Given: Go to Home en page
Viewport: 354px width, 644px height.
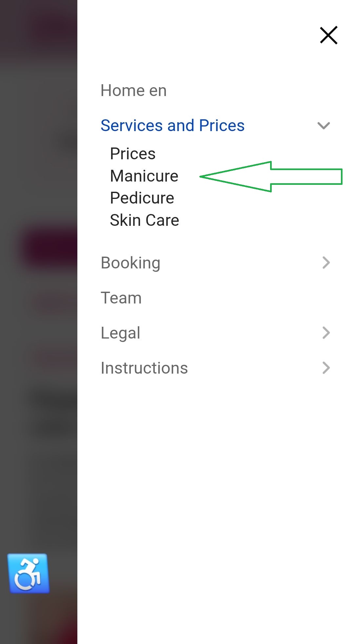Looking at the screenshot, I should point(133,90).
